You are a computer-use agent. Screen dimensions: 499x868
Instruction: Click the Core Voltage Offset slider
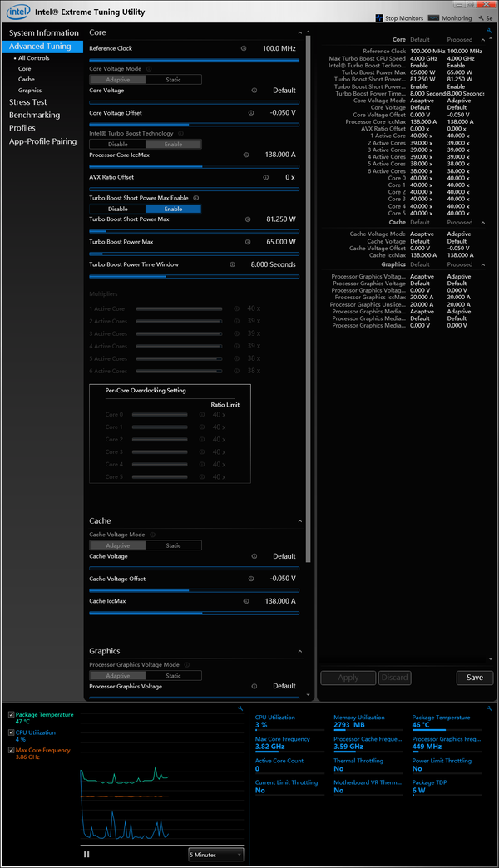point(195,125)
